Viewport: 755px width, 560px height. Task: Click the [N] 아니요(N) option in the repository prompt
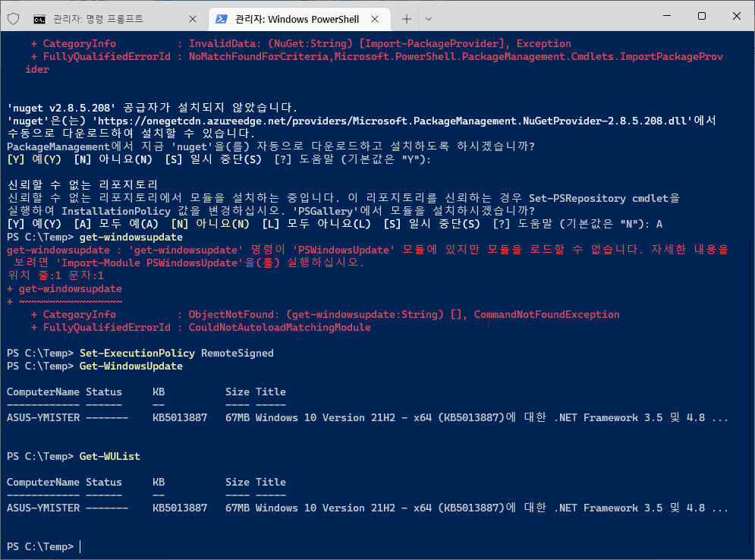coord(210,224)
